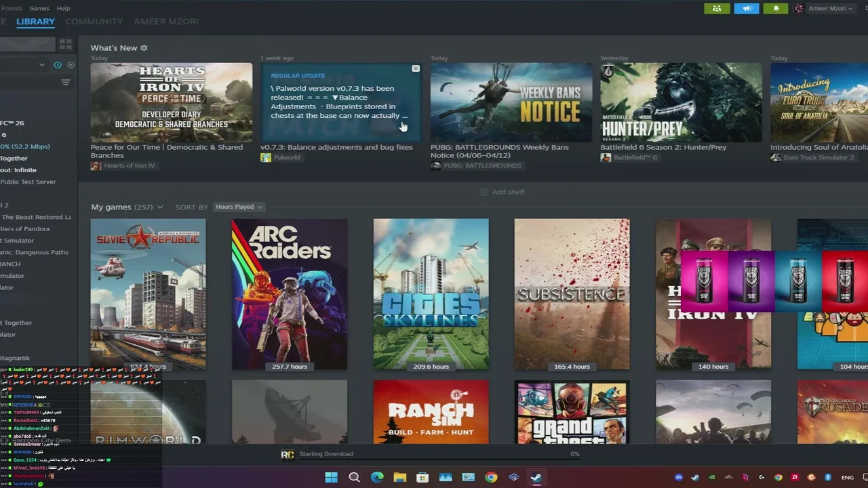Screen dimensions: 868x488
Task: Open Soviet Republic game cover
Action: [148, 294]
